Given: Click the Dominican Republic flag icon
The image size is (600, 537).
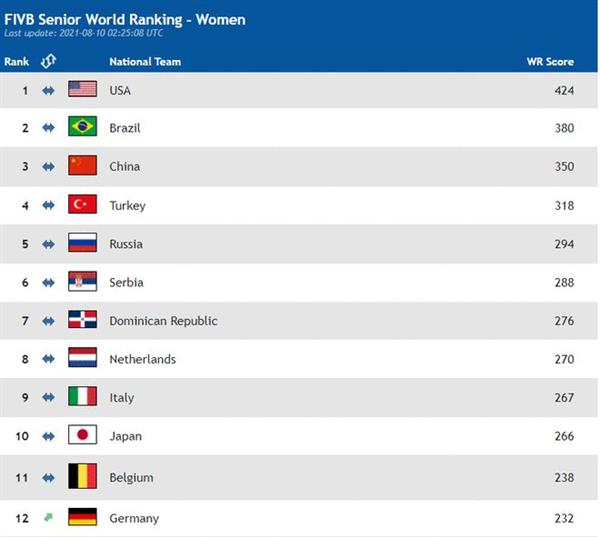Looking at the screenshot, I should tap(82, 319).
